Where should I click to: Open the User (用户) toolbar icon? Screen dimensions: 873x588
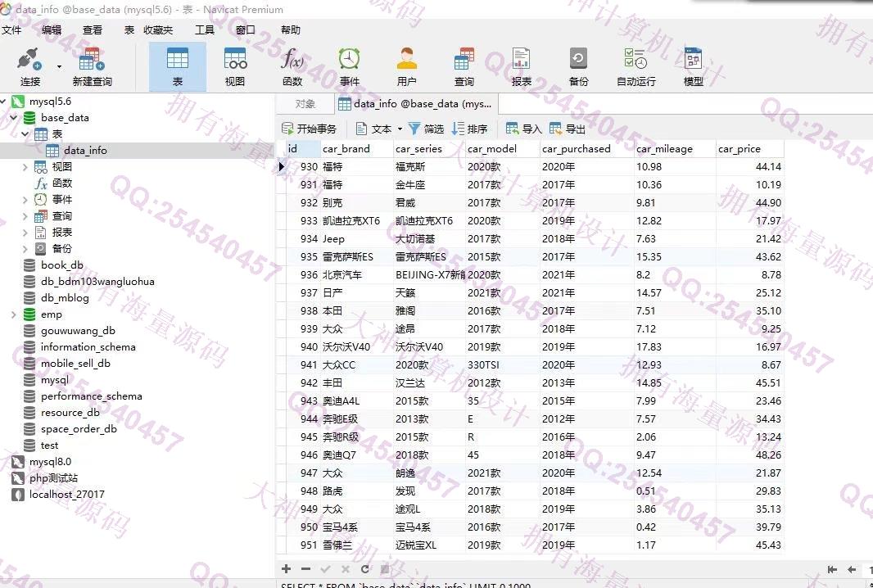click(x=406, y=66)
